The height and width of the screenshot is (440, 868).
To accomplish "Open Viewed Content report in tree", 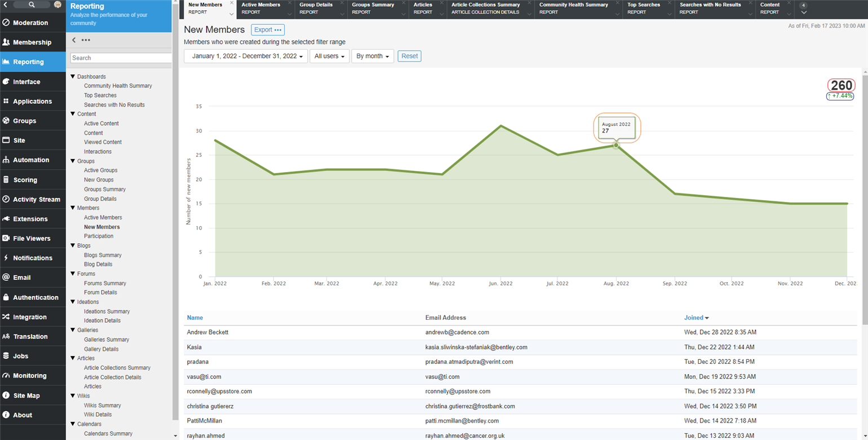I will 103,142.
